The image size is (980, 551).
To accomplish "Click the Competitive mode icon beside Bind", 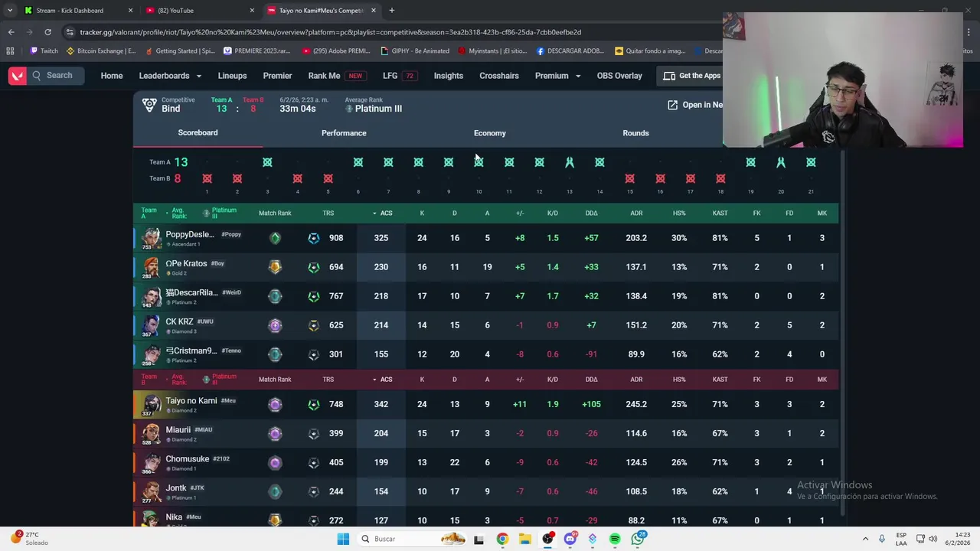I will [x=149, y=105].
